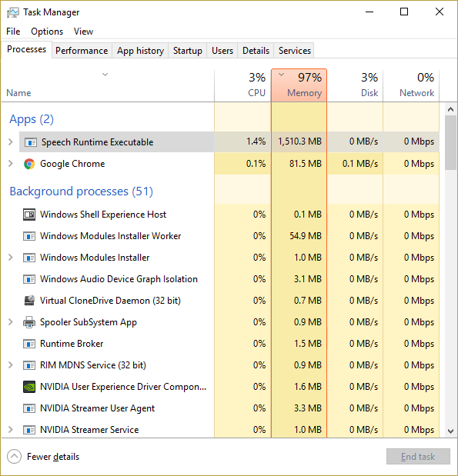The image size is (458, 476).
Task: Expand the Google Chrome process group
Action: click(x=11, y=164)
